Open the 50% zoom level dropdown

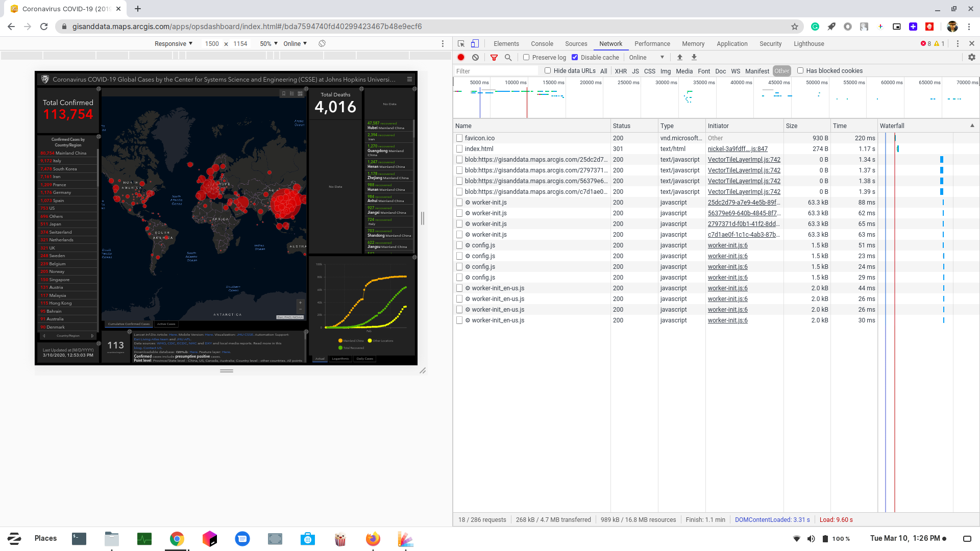(x=267, y=44)
